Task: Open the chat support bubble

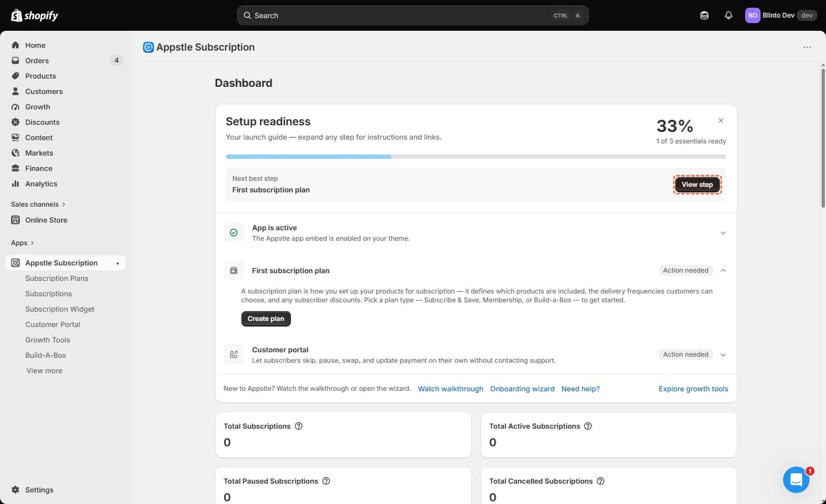Action: (796, 480)
